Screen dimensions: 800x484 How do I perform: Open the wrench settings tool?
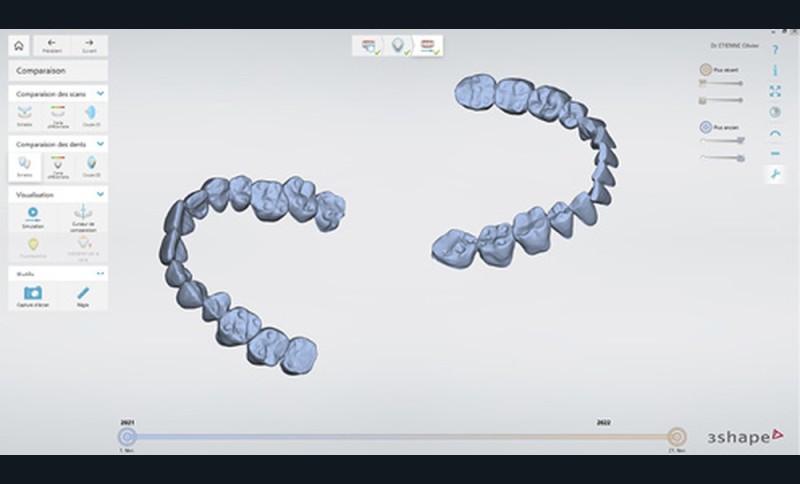pyautogui.click(x=775, y=174)
